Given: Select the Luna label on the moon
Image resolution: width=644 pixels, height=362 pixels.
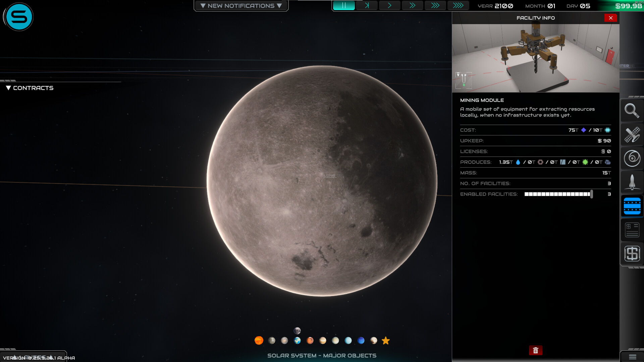Looking at the screenshot, I should pyautogui.click(x=330, y=175).
